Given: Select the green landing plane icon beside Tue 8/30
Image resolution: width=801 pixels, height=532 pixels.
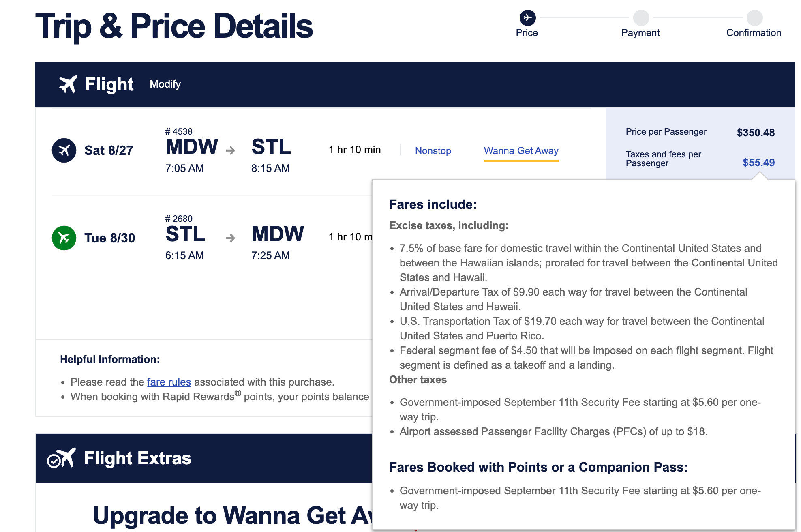Looking at the screenshot, I should pos(64,238).
